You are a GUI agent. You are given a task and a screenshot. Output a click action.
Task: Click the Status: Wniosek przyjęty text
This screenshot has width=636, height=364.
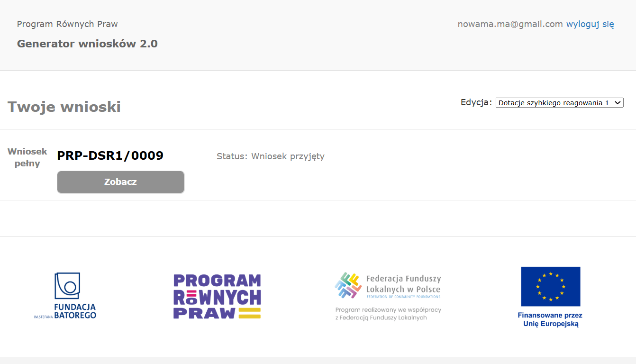270,156
